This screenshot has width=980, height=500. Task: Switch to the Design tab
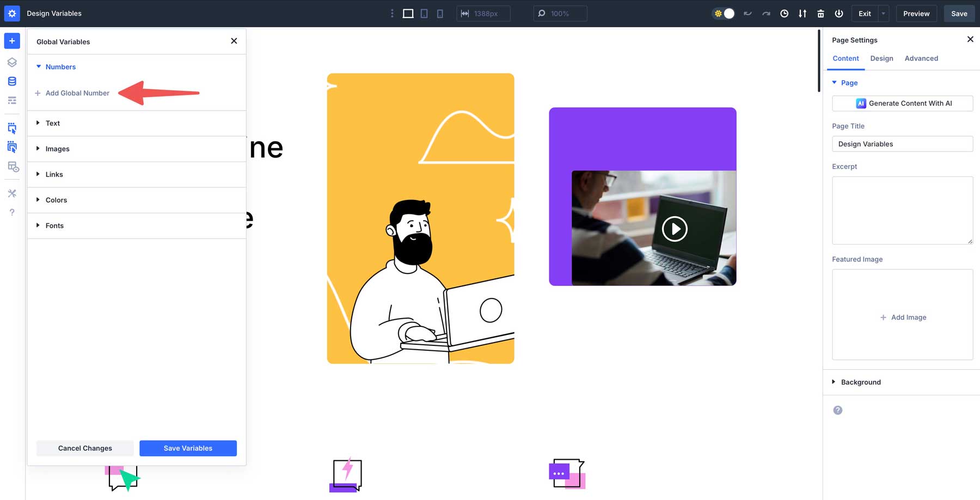(881, 58)
